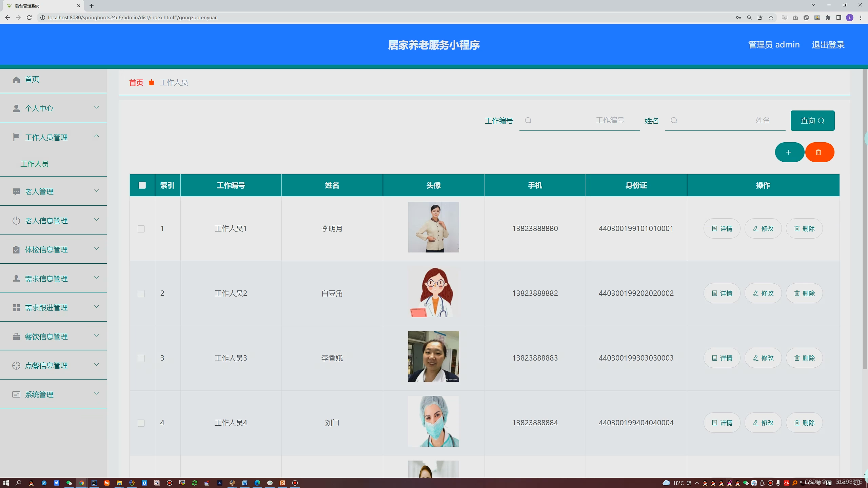Image resolution: width=868 pixels, height=488 pixels.
Task: Click 退出登录 in the header
Action: [x=828, y=45]
